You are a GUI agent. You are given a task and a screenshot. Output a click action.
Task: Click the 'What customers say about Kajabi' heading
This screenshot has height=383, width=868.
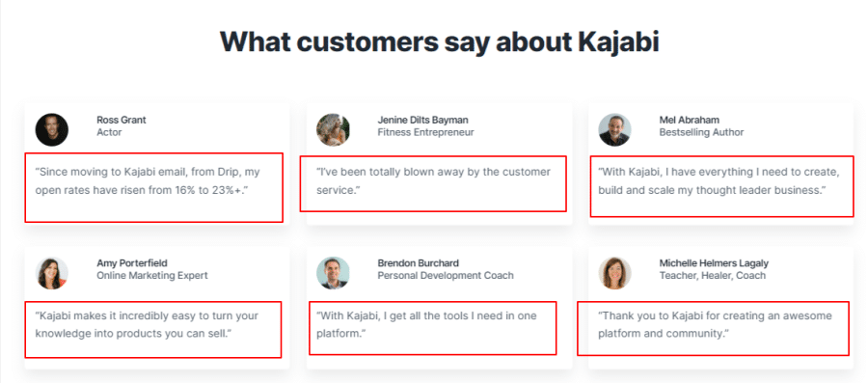click(440, 41)
